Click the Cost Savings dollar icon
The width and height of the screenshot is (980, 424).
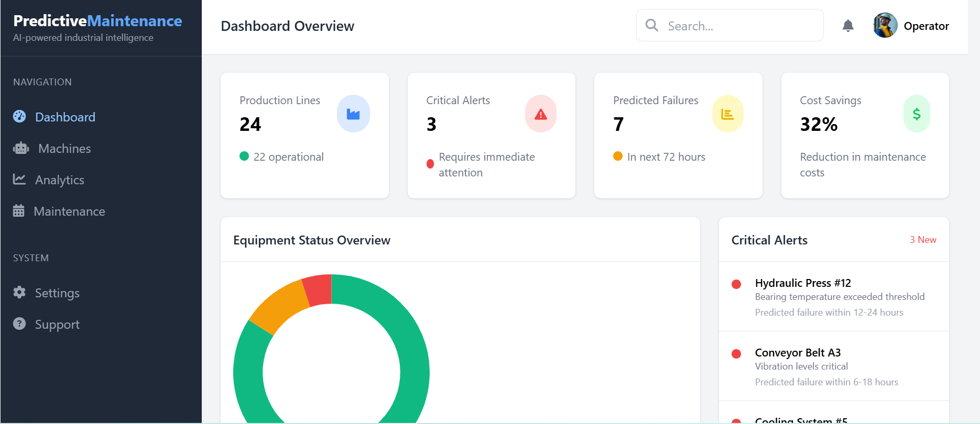pyautogui.click(x=917, y=114)
